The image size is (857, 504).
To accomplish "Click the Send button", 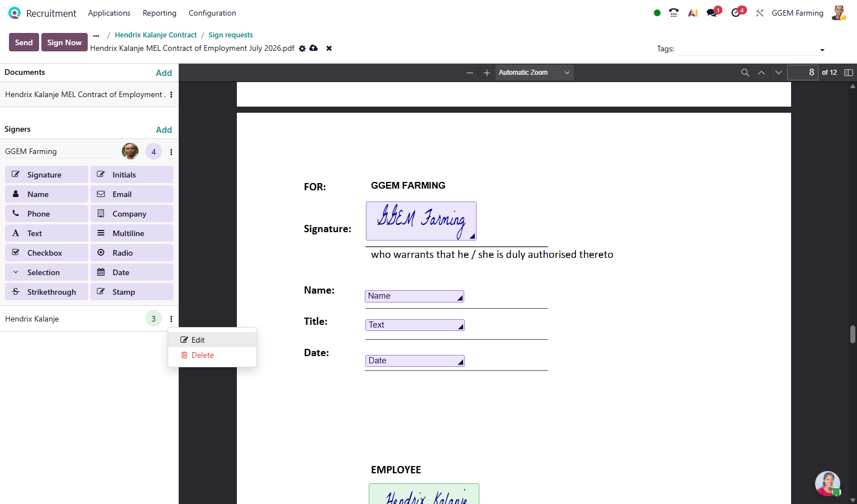I will (x=24, y=42).
